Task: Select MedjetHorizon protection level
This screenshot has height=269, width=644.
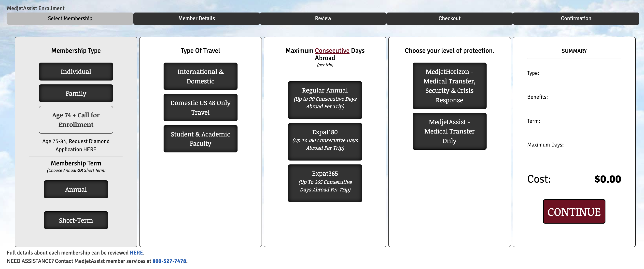Action: tap(449, 86)
